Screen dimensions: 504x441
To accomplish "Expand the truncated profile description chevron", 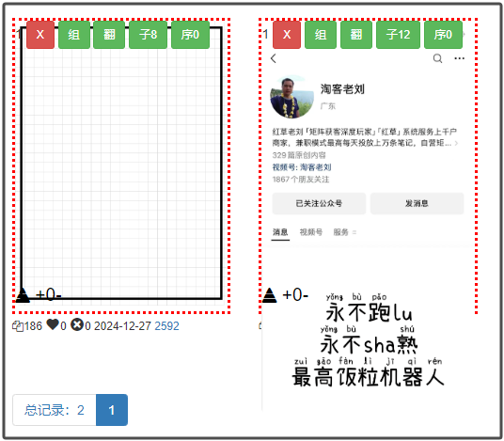I will (456, 143).
